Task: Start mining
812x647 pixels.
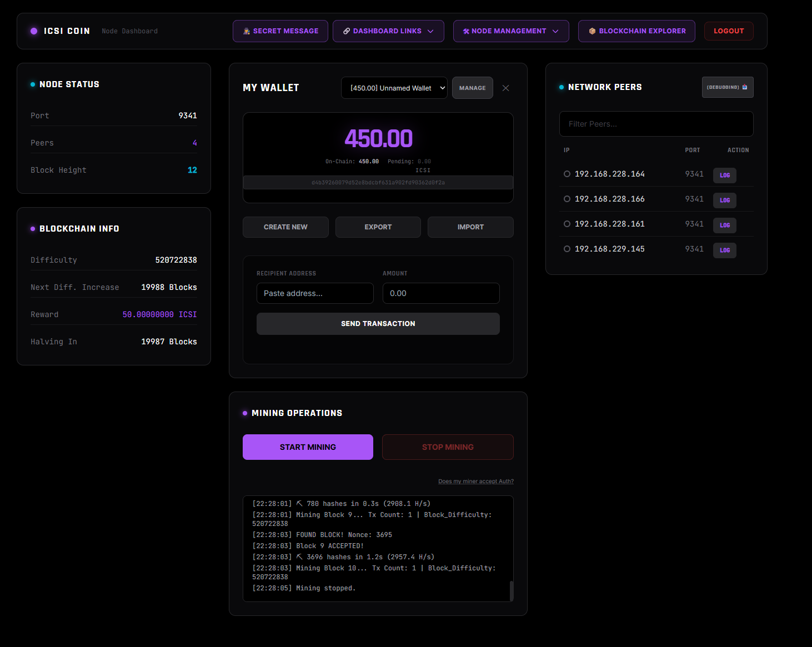Action: (308, 447)
